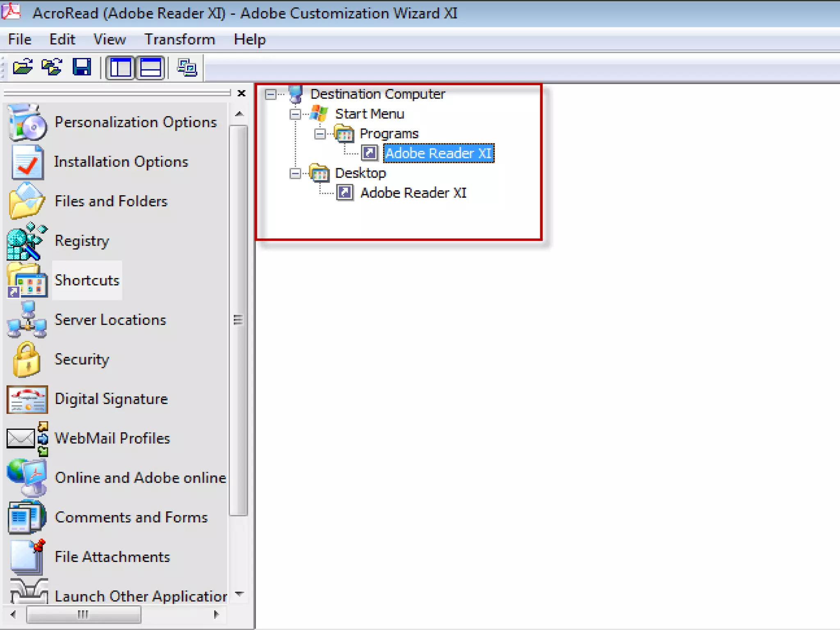This screenshot has height=630, width=840.
Task: Click the shortcut icon of Adobe Reader XI under Desktop
Action: 345,192
